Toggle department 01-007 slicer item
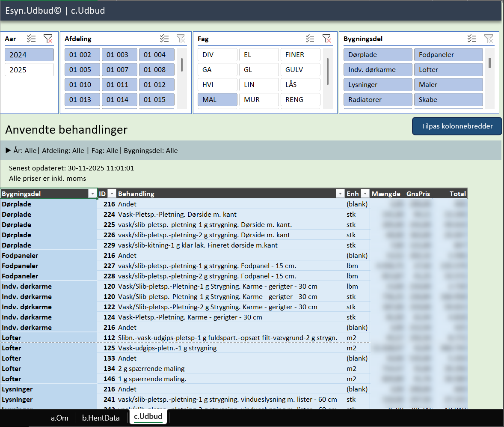 pyautogui.click(x=119, y=69)
